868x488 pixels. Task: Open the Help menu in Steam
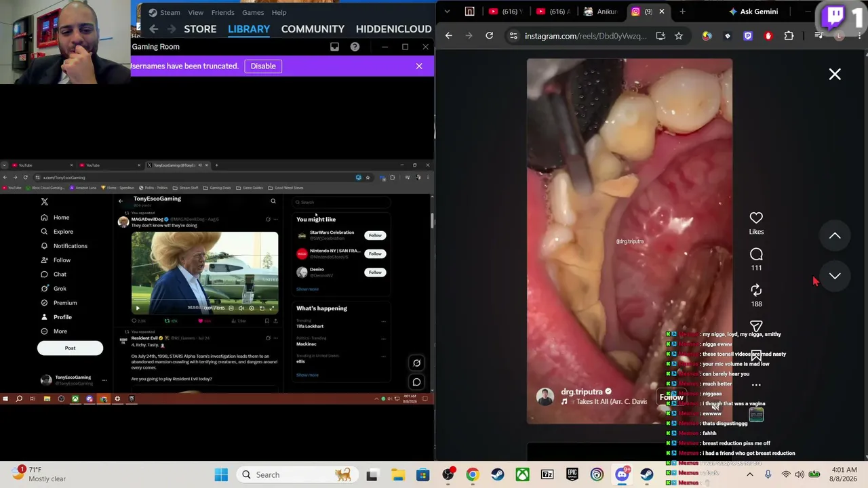point(279,12)
